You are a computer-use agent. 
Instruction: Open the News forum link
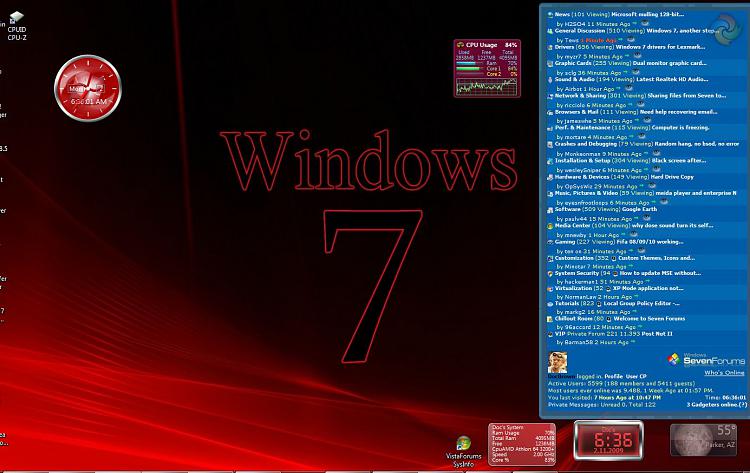[x=562, y=15]
